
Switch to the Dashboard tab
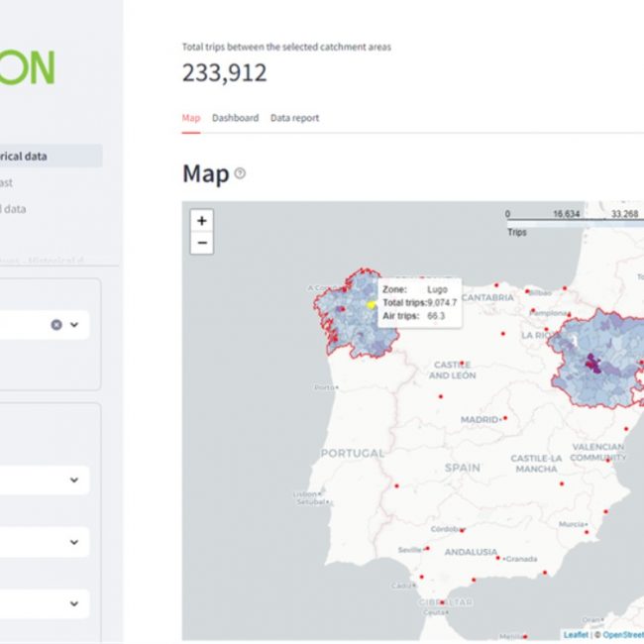click(x=235, y=118)
